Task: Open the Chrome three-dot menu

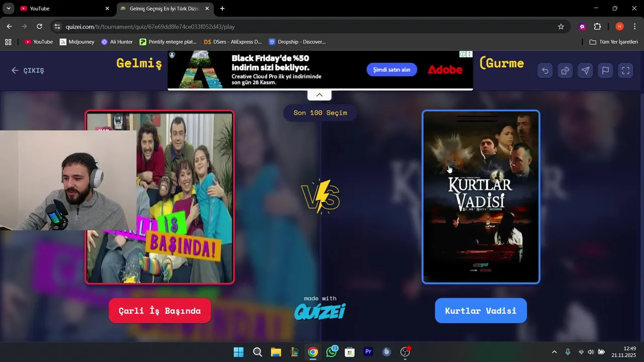Action: pyautogui.click(x=634, y=27)
